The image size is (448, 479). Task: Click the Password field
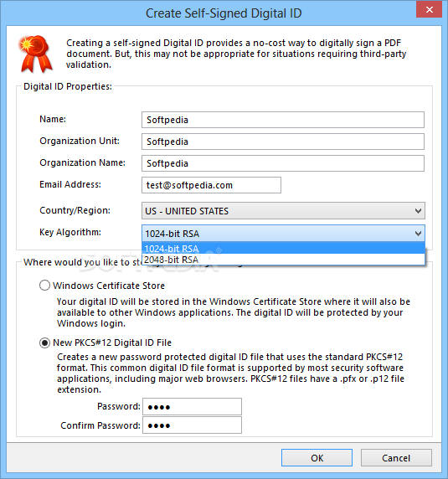192,407
